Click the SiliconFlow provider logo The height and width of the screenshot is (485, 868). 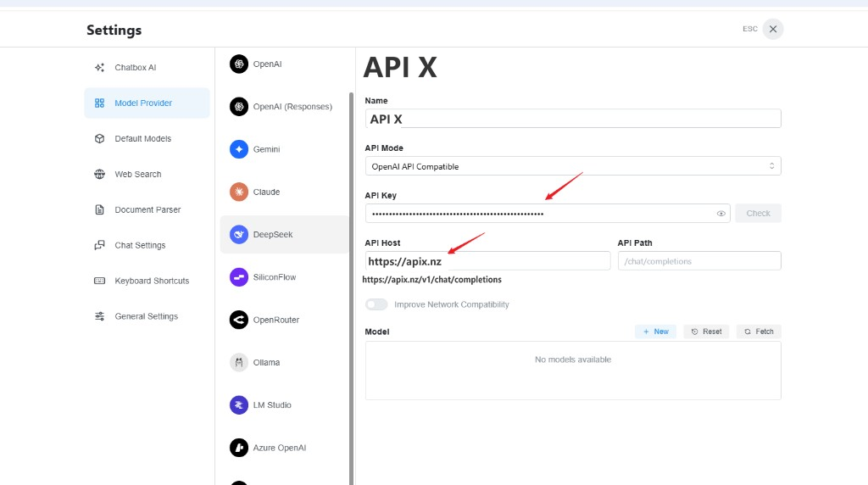click(239, 276)
